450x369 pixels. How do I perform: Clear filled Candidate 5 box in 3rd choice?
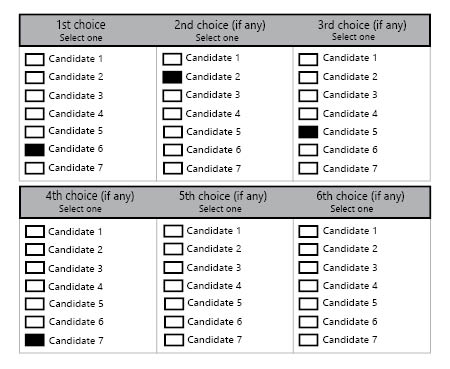point(308,132)
